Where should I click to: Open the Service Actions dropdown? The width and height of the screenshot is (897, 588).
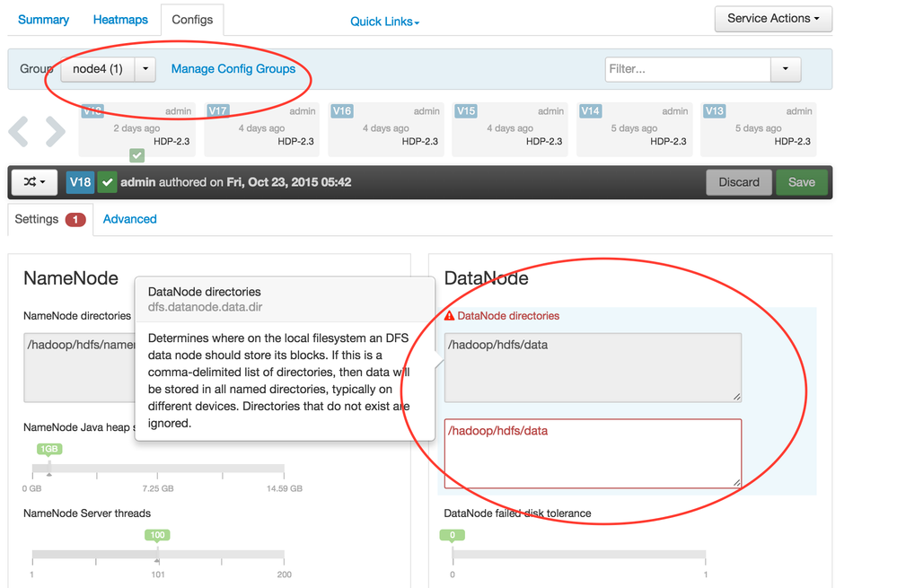[773, 18]
